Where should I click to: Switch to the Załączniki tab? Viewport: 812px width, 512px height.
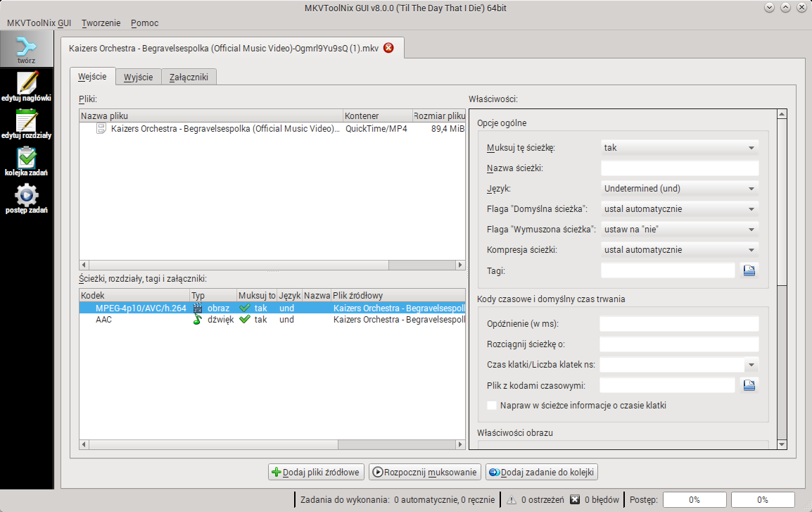click(x=189, y=77)
